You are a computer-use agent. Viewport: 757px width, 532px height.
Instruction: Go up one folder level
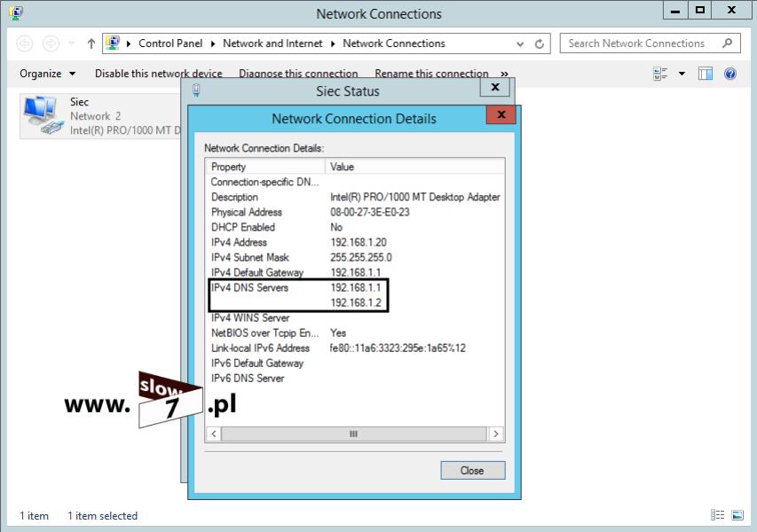[91, 43]
